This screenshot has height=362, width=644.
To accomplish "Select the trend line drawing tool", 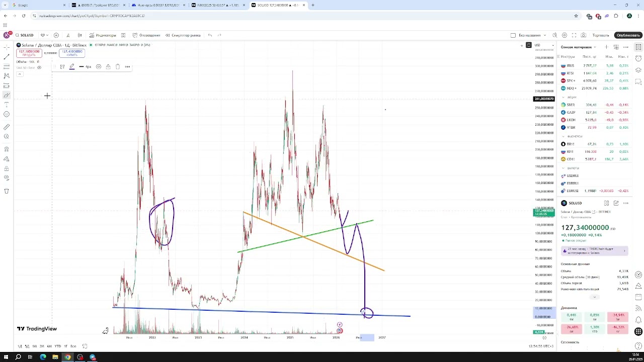I will 7,57.
